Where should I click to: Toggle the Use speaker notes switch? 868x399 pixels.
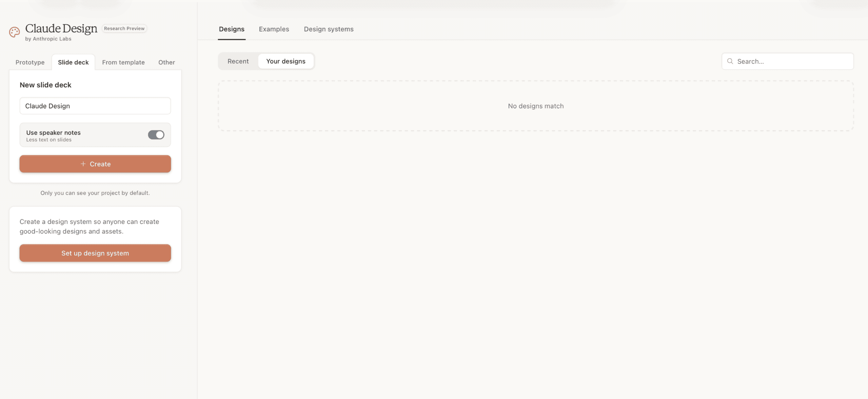coord(156,135)
